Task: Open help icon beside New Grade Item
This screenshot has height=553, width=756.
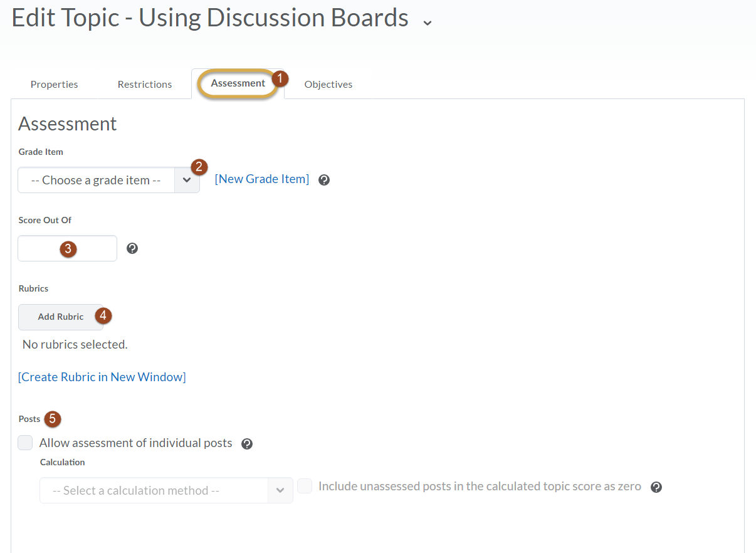Action: pos(324,180)
